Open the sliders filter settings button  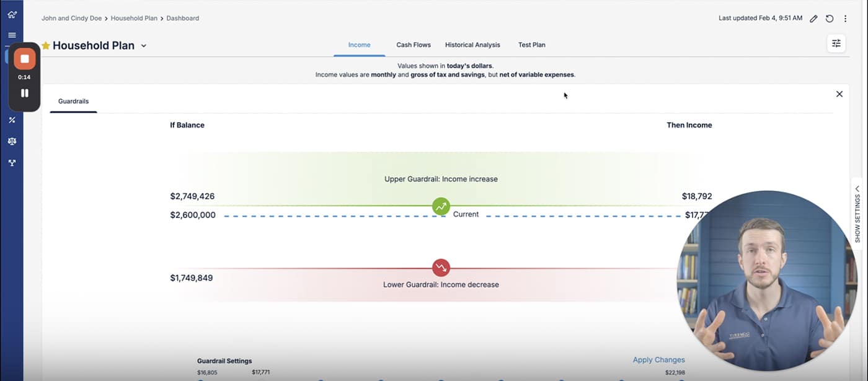836,43
